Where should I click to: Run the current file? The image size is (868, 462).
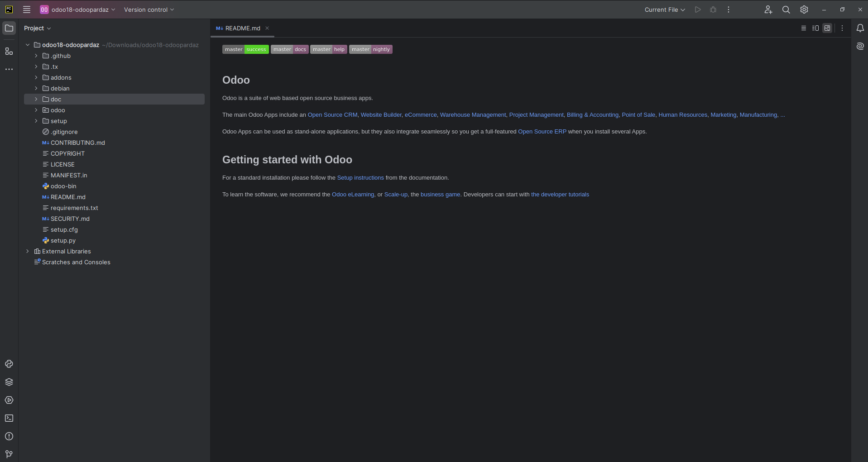(698, 10)
